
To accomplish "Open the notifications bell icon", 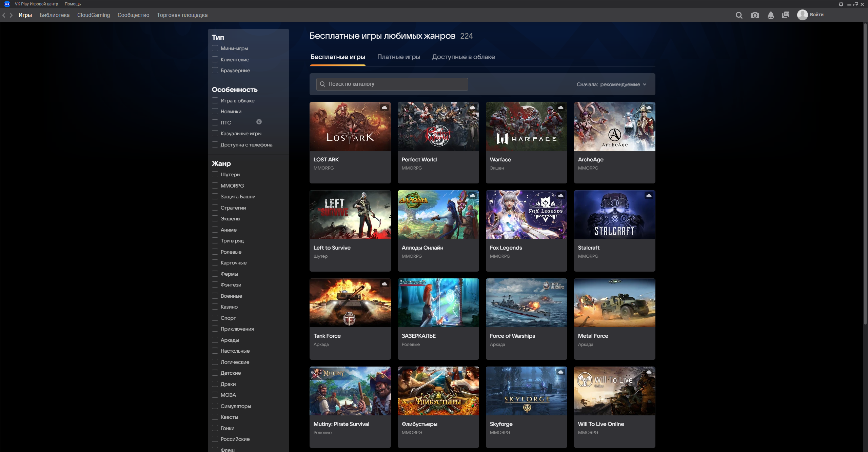I will pos(771,15).
